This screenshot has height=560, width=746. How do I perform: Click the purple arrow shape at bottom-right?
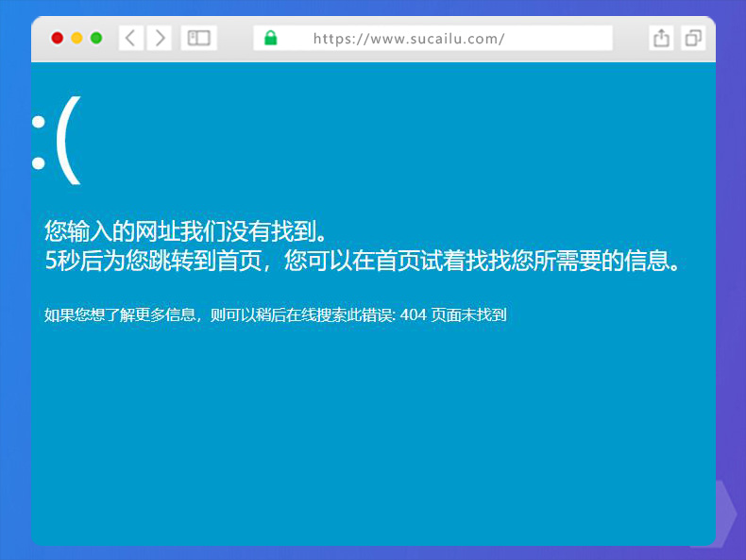point(725,513)
